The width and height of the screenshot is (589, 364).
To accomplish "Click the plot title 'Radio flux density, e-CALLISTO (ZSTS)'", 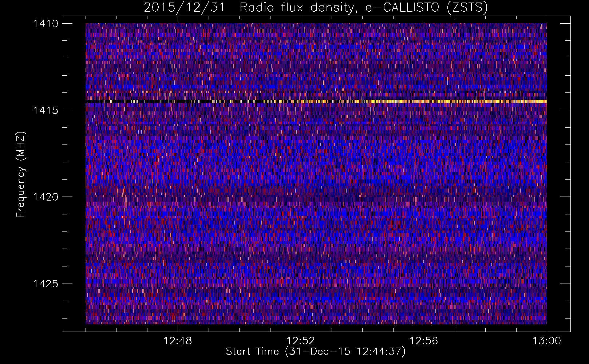I will [x=363, y=8].
